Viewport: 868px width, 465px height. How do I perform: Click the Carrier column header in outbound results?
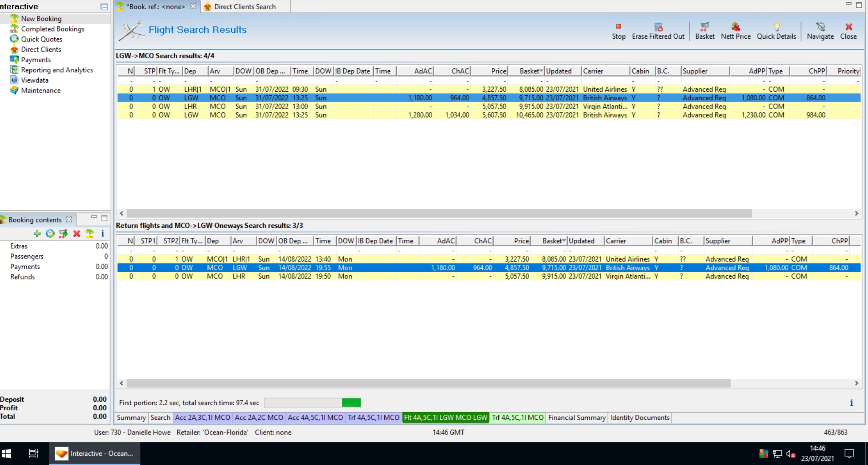click(605, 71)
